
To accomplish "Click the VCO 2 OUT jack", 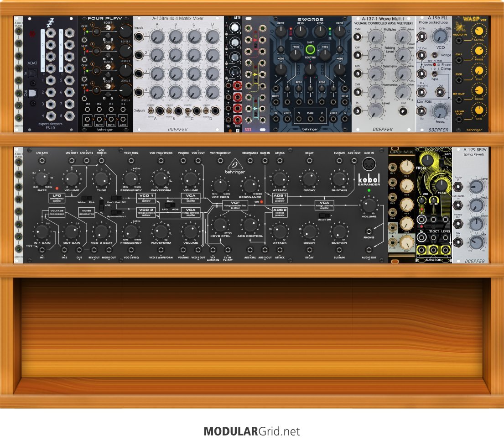I will pyautogui.click(x=198, y=250).
